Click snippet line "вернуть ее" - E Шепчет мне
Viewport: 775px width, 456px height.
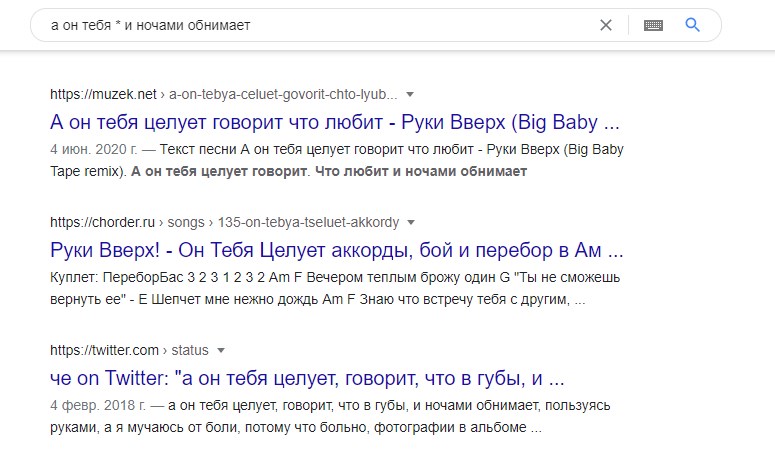coord(317,299)
